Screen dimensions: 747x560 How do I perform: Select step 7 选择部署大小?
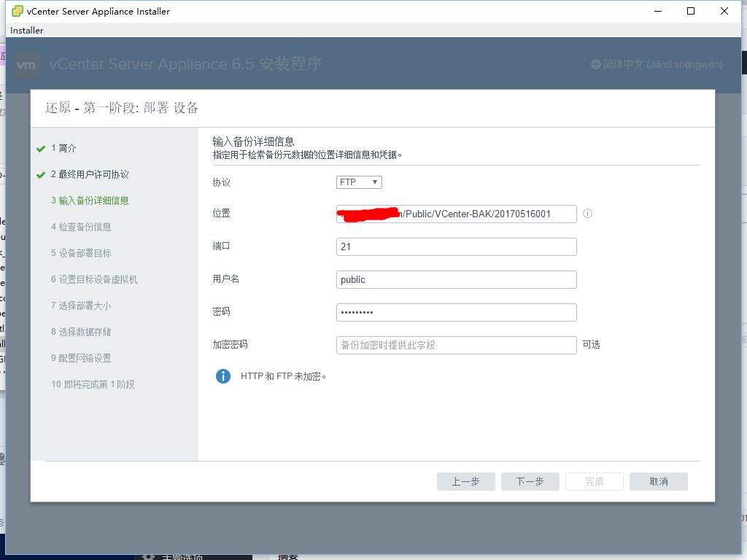81,306
